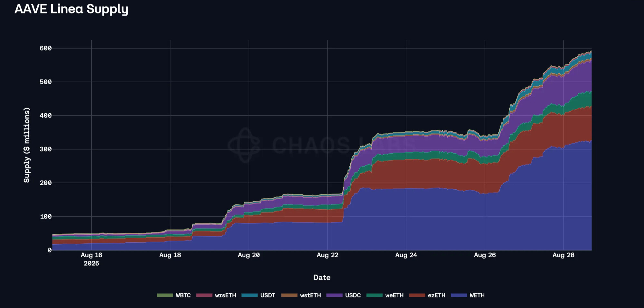Click the 400 y-axis tick label
Image resolution: width=644 pixels, height=308 pixels.
tap(45, 115)
